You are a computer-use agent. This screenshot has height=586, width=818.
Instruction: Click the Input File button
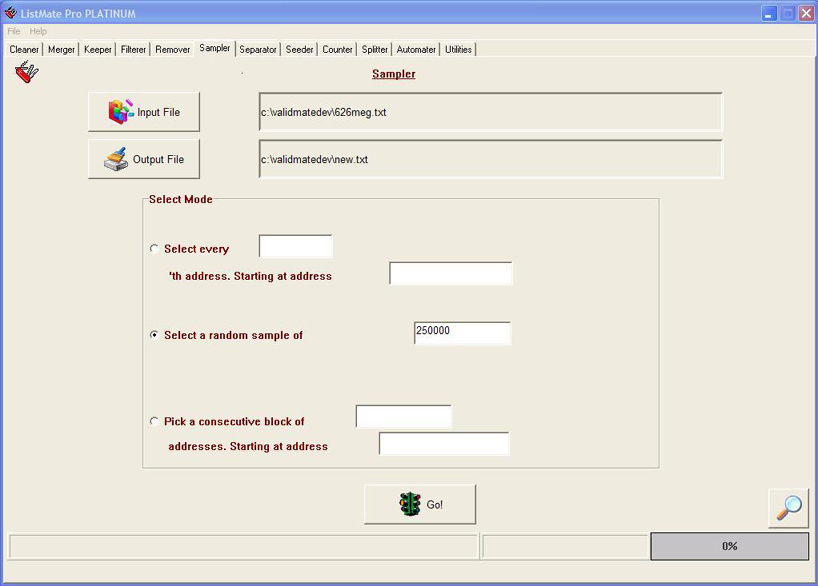(144, 112)
